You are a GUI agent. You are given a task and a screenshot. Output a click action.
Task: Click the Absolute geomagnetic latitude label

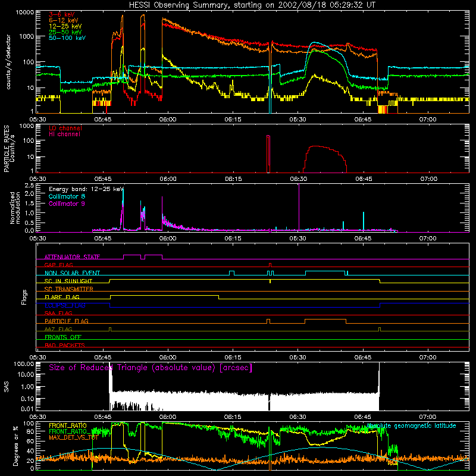click(x=411, y=425)
